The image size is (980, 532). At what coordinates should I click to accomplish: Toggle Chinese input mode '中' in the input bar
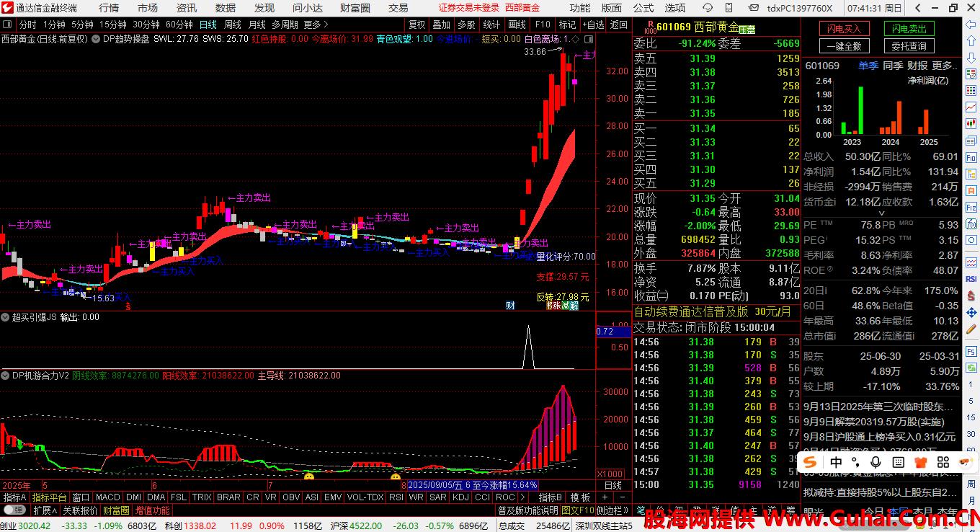pyautogui.click(x=836, y=462)
